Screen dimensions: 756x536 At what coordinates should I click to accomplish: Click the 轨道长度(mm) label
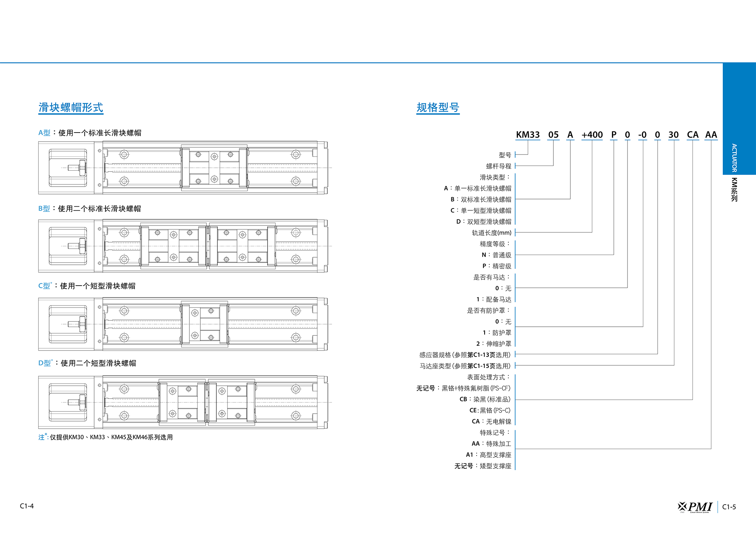point(492,233)
